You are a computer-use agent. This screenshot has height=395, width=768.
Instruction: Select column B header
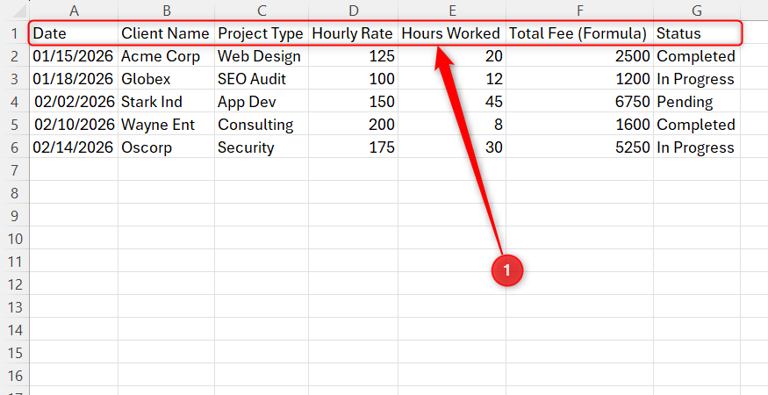point(167,10)
